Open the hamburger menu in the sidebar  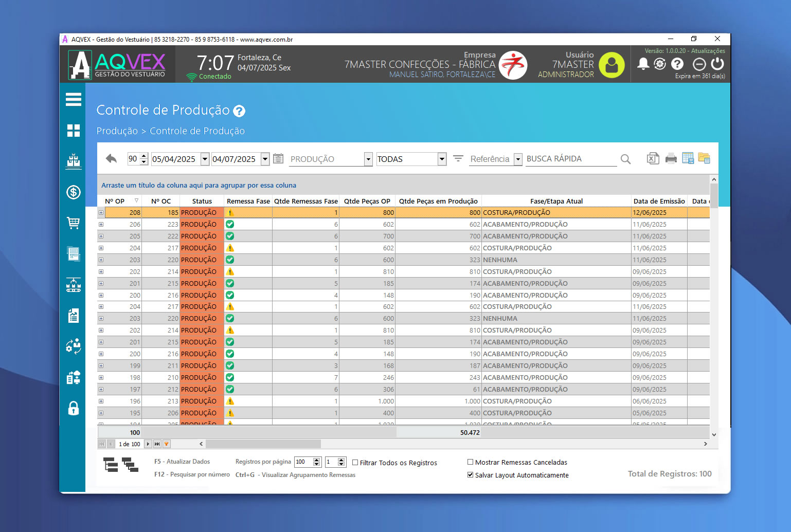[73, 100]
